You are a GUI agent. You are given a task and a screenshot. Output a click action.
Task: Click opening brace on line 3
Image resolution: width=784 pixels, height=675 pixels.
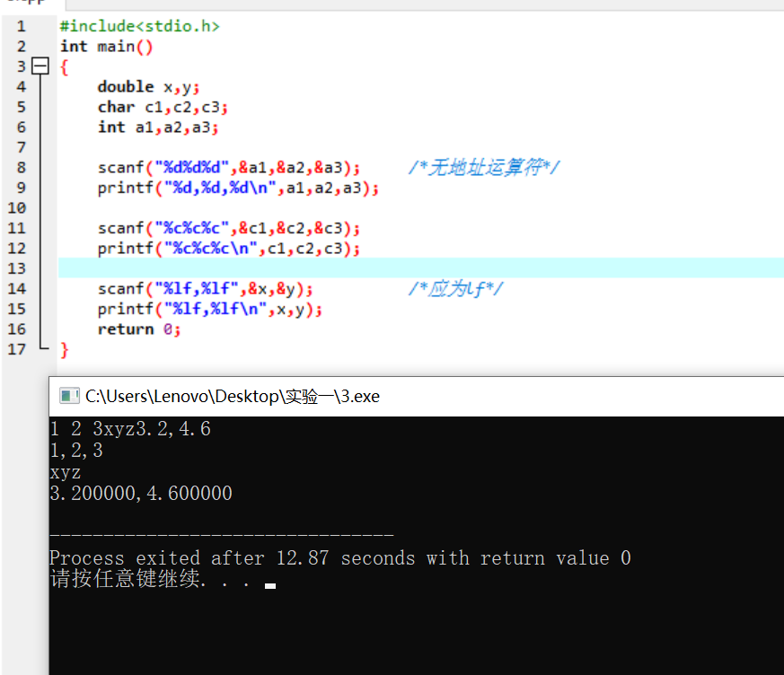click(x=64, y=67)
